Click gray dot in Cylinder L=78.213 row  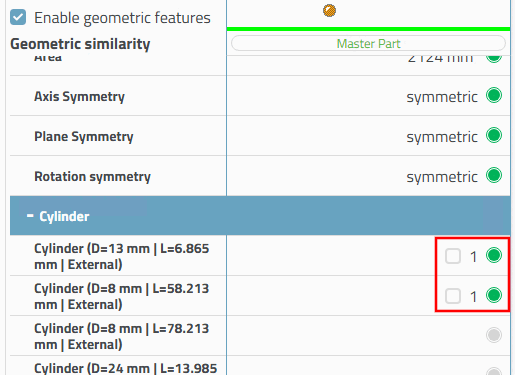[x=494, y=335]
